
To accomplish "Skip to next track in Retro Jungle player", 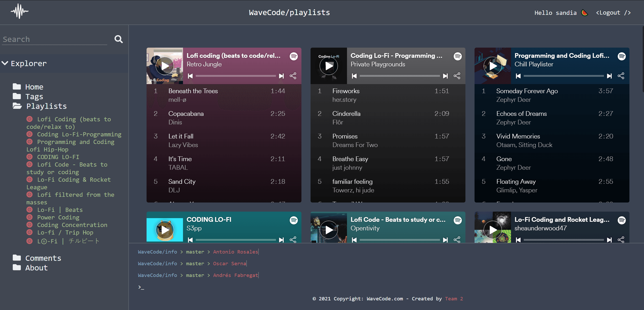I will coord(281,76).
